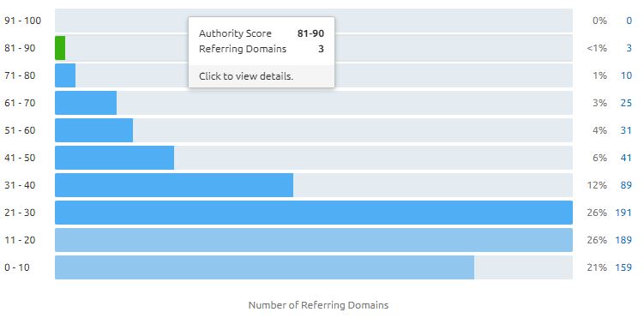This screenshot has width=644, height=318.
Task: Select the blue 71-80 authority score bar
Action: [65, 75]
